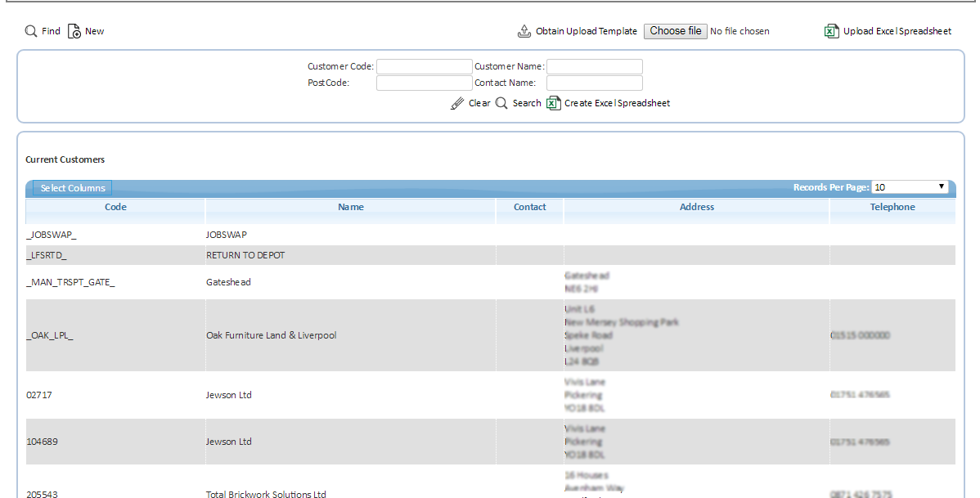Viewport: 980px width, 498px height.
Task: Click Total Brickwork Solutions Ltd name
Action: pos(266,494)
